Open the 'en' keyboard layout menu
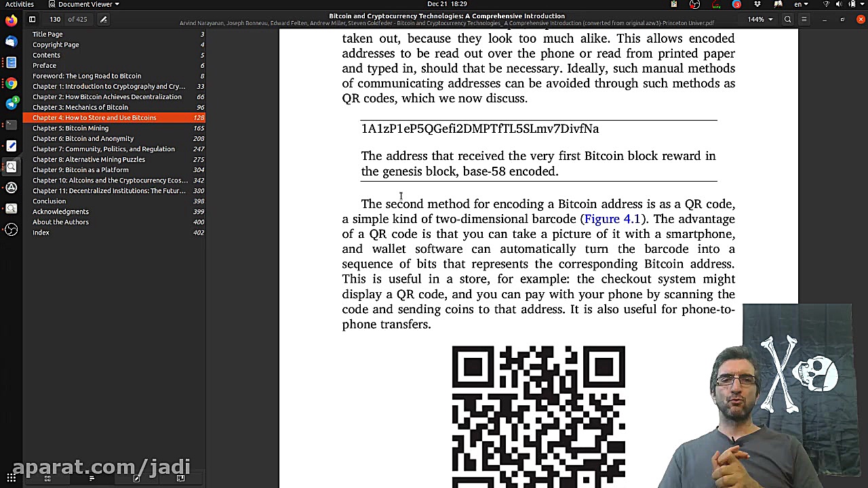 [x=801, y=4]
